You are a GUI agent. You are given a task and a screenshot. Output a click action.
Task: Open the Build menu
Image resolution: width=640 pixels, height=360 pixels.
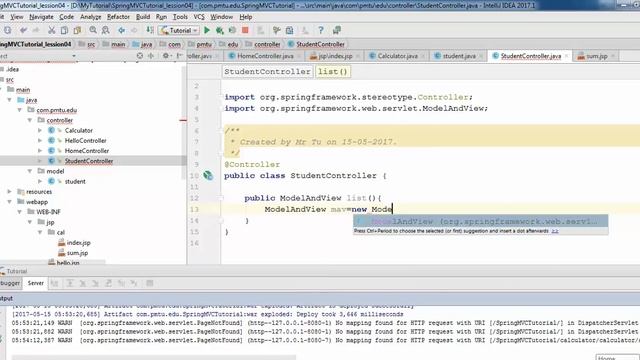[143, 17]
